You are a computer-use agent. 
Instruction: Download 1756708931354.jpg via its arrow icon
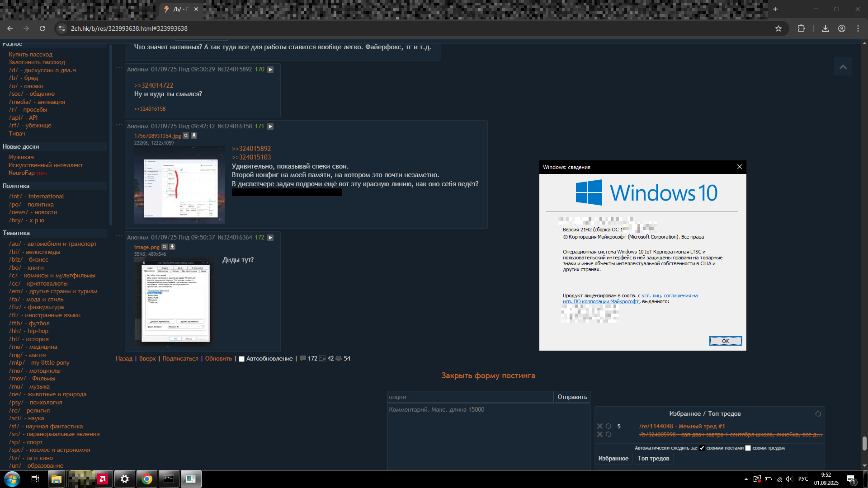point(194,136)
